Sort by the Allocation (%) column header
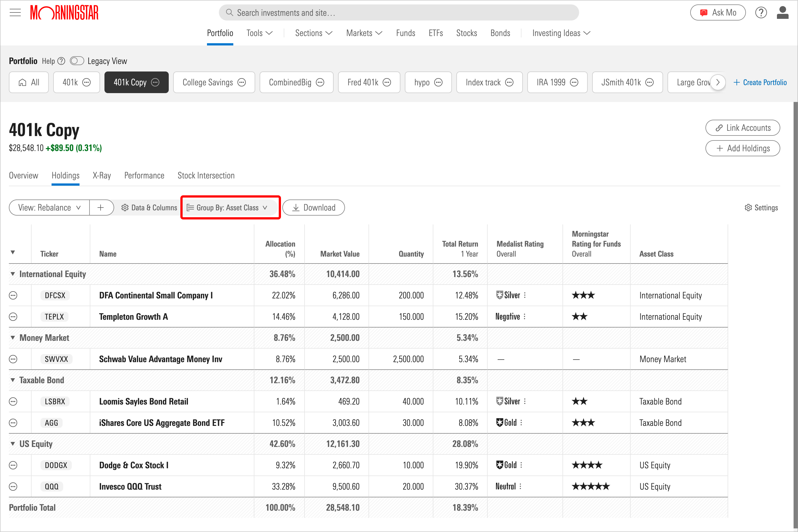798x532 pixels. pos(280,249)
